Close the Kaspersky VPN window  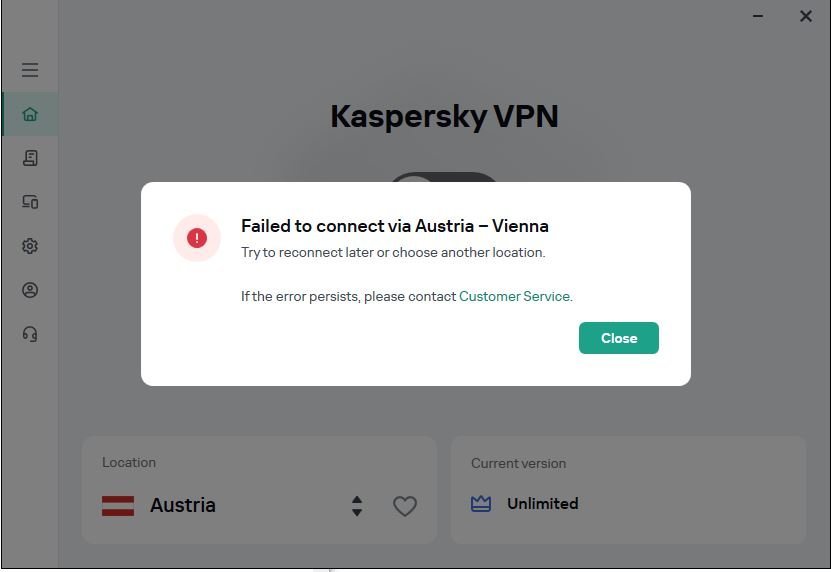click(x=806, y=16)
